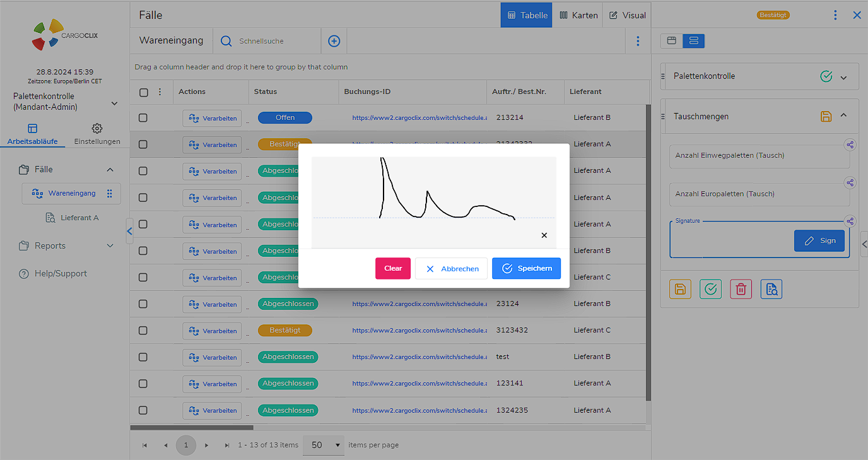Click the Schnellsuche search field
This screenshot has height=460, width=868.
coord(274,41)
